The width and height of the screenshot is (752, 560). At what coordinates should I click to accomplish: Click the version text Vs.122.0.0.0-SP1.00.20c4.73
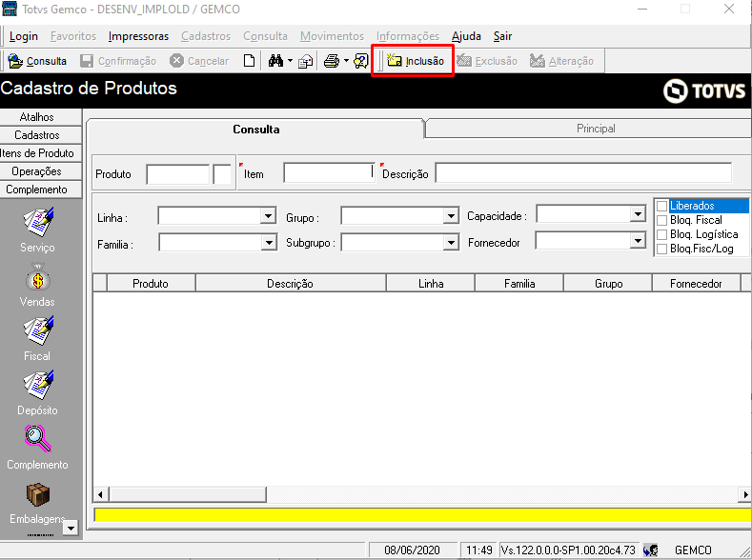569,550
